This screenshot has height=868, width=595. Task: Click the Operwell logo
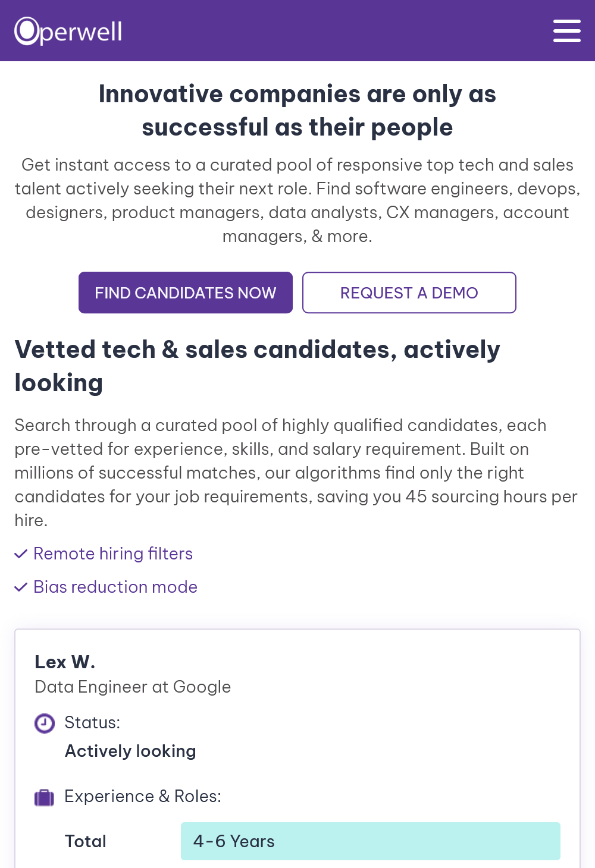[68, 31]
